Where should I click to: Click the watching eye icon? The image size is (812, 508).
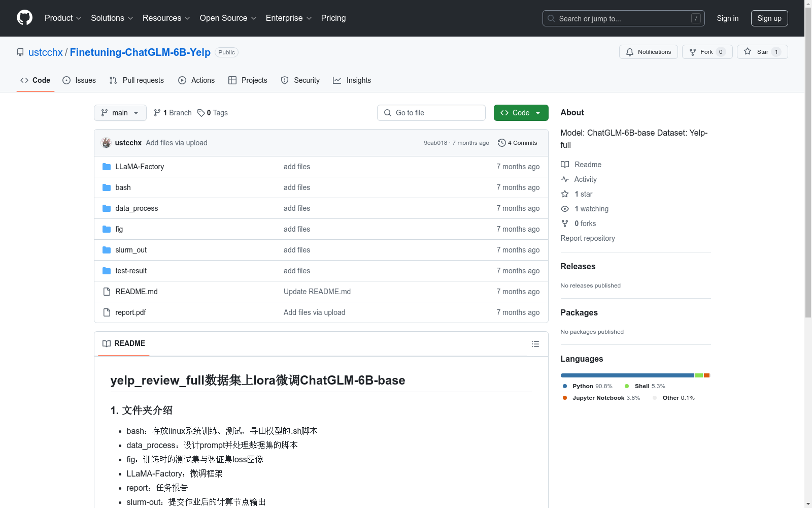point(565,209)
